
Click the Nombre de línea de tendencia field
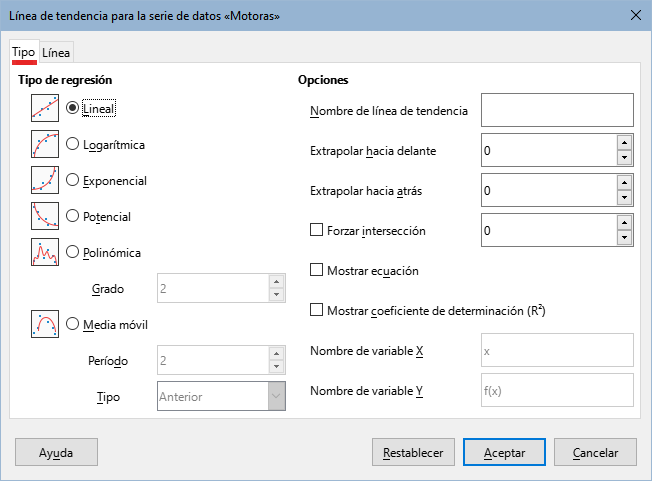click(557, 110)
